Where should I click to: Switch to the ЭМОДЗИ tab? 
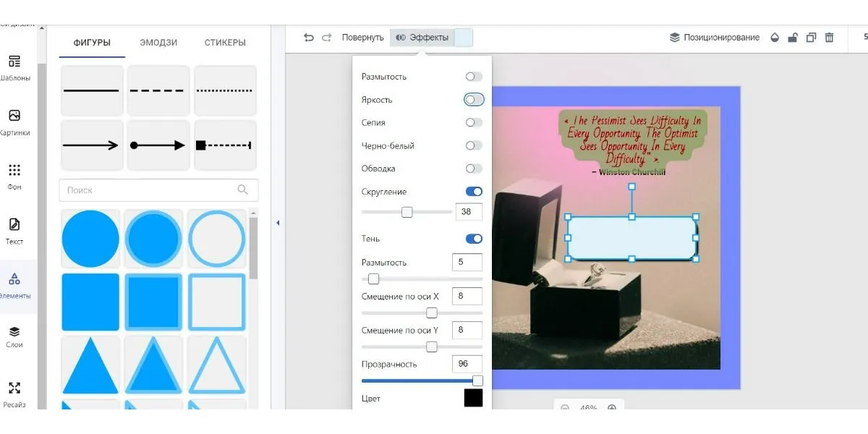click(x=158, y=43)
